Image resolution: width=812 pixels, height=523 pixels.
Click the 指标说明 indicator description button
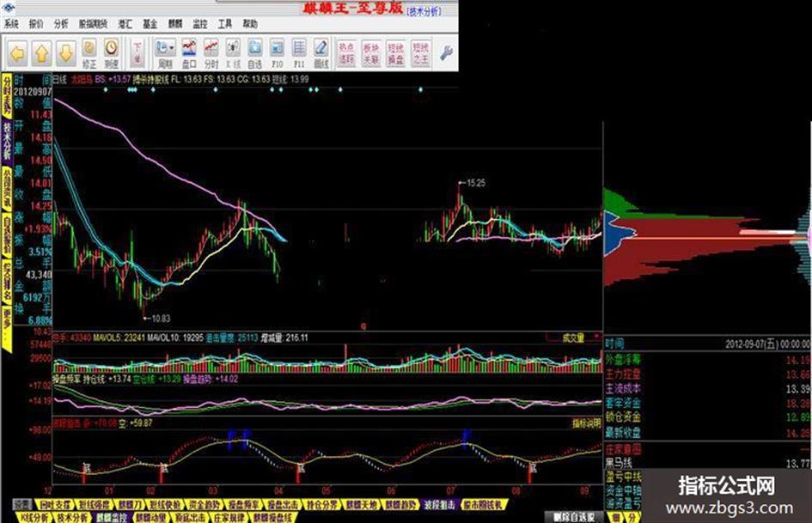586,423
